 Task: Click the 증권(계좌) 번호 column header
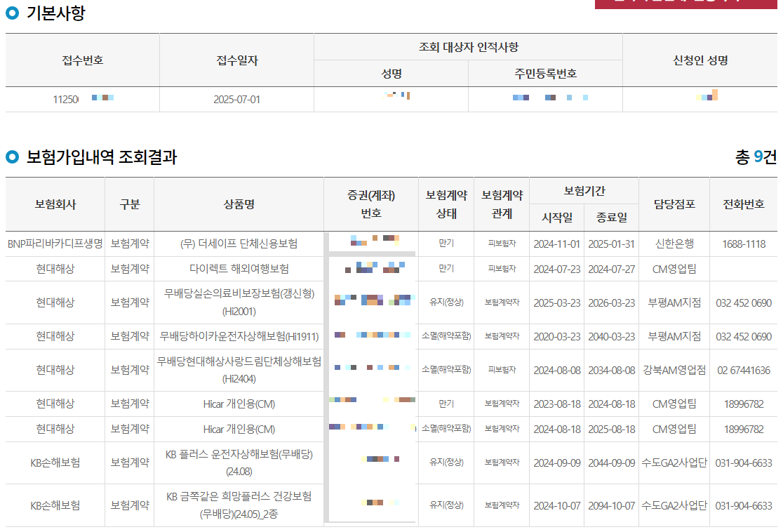pos(371,204)
